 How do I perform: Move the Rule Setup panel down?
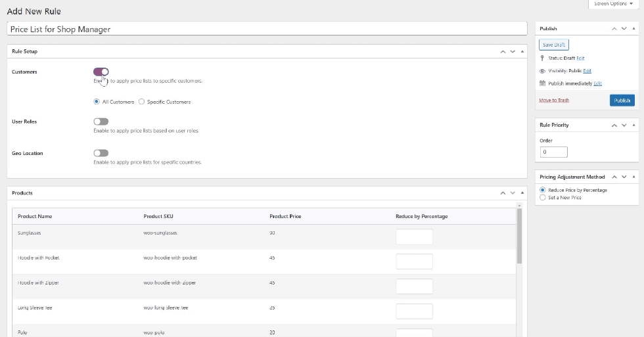513,51
